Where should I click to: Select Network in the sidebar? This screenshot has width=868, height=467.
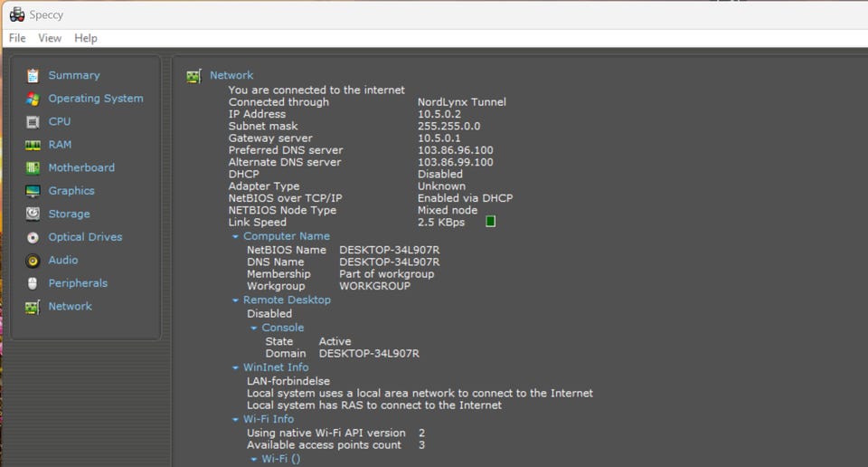point(71,306)
